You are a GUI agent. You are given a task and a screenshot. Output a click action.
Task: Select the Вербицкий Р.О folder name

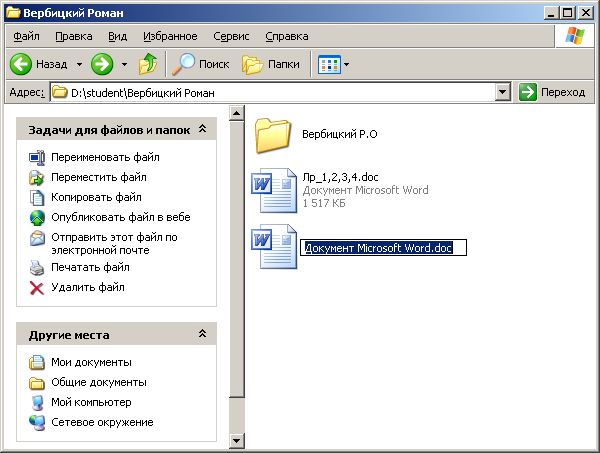(x=340, y=134)
